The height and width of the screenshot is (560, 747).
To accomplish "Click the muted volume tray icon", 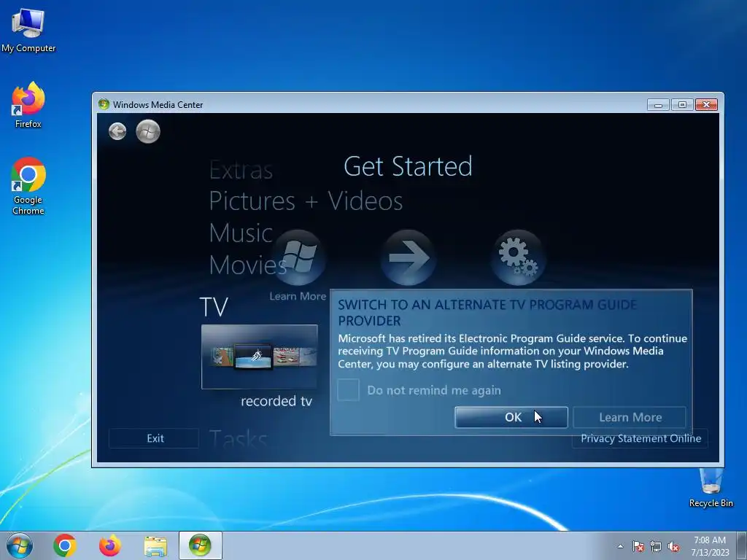I will (x=673, y=546).
